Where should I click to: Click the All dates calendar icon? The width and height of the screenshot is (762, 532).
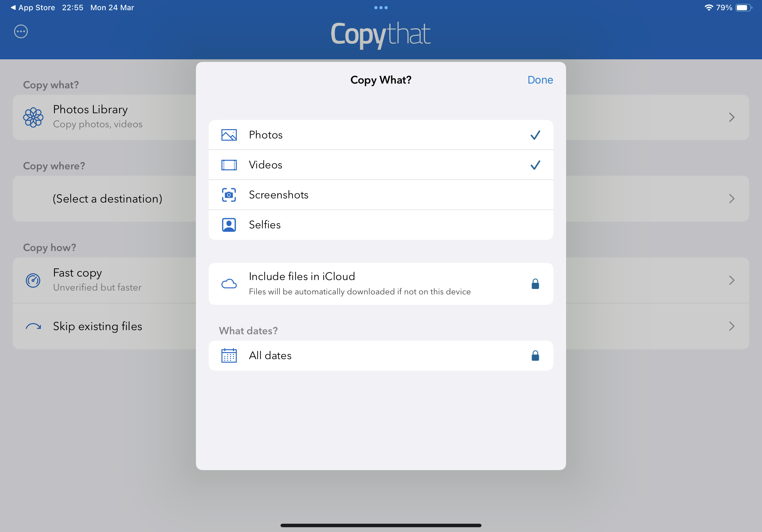coord(229,356)
